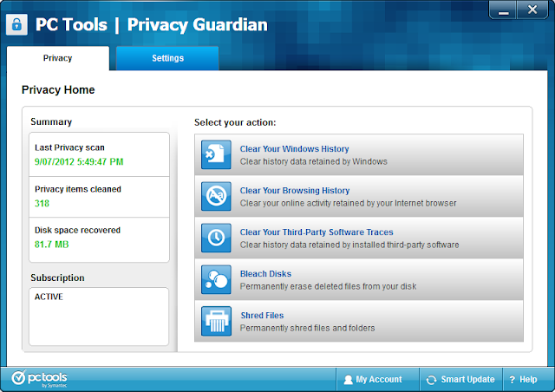Open Clear Your Third-Party Software Traces link

click(x=317, y=232)
